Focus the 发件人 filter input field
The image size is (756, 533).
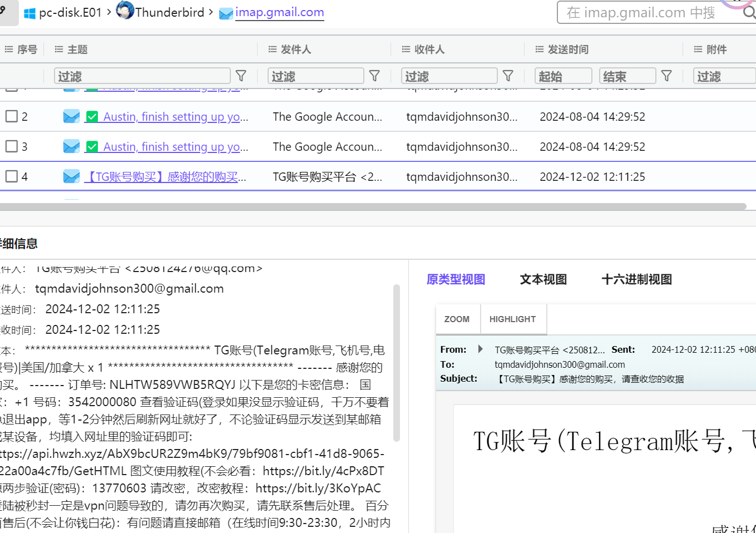[315, 76]
